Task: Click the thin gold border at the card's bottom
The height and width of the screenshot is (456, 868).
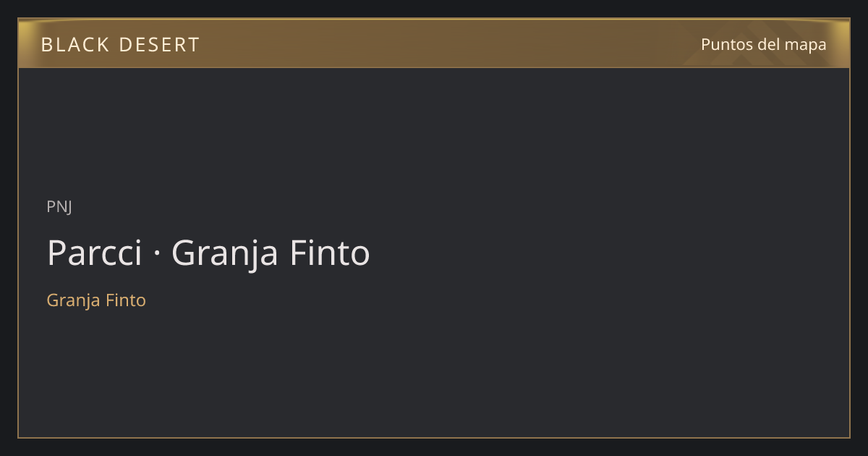Action: point(434,437)
